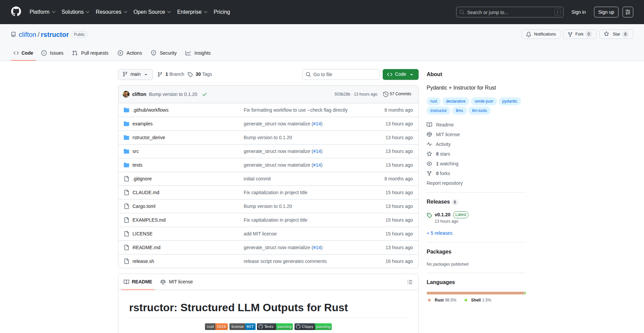Show all releases via + 5 releases link

439,233
